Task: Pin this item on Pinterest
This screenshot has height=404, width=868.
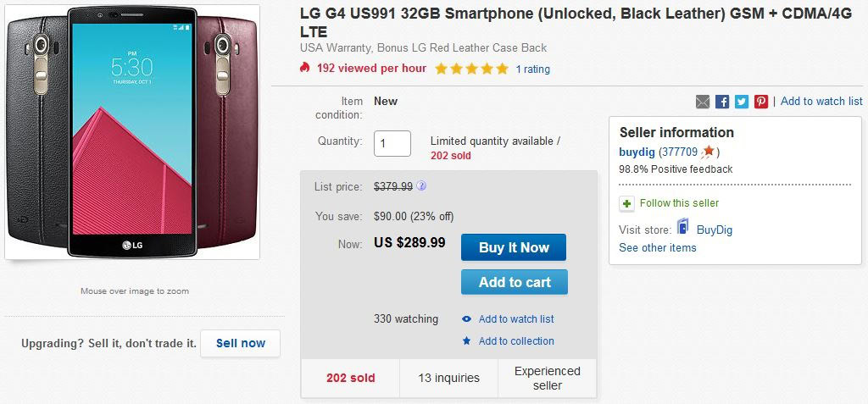Action: pos(761,102)
